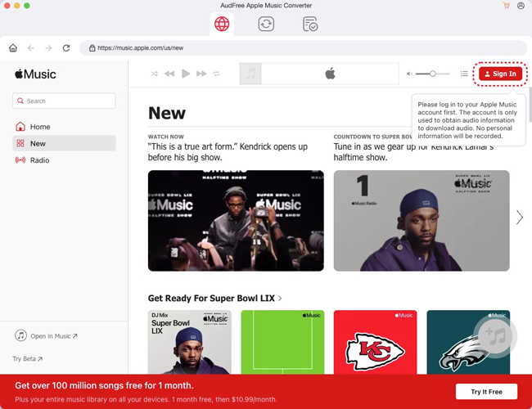The image size is (532, 409).
Task: Open the DJ Mix Super Bowl LIX album
Action: (190, 342)
